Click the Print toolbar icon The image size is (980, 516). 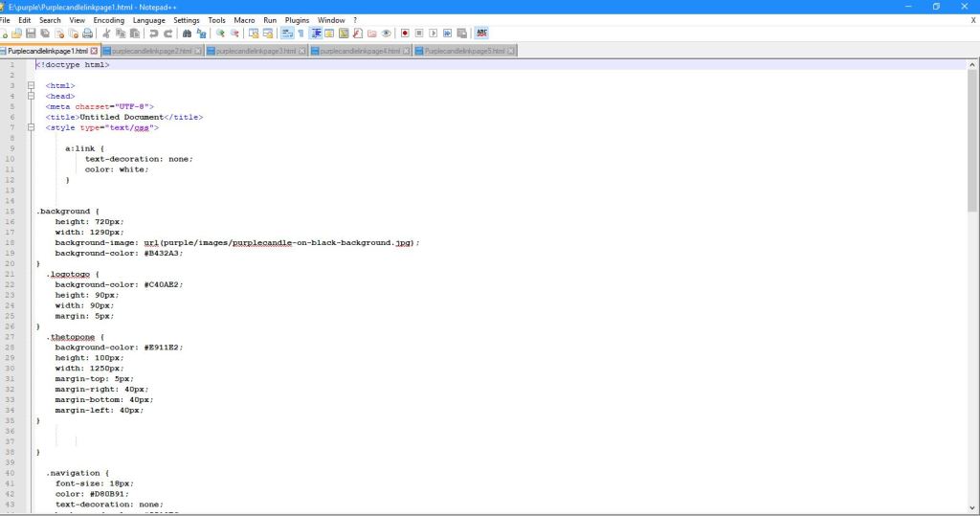point(87,33)
